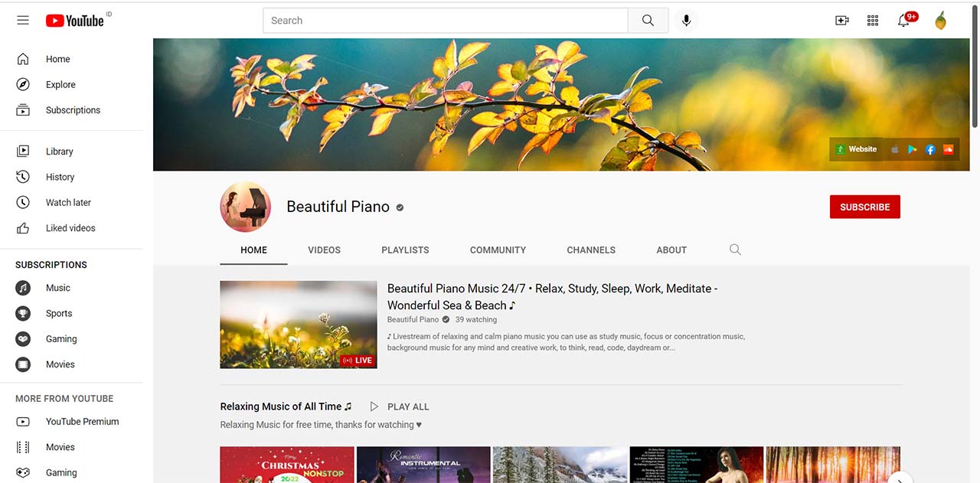Click the magnifier search button
This screenshot has height=483, width=980.
[x=648, y=21]
